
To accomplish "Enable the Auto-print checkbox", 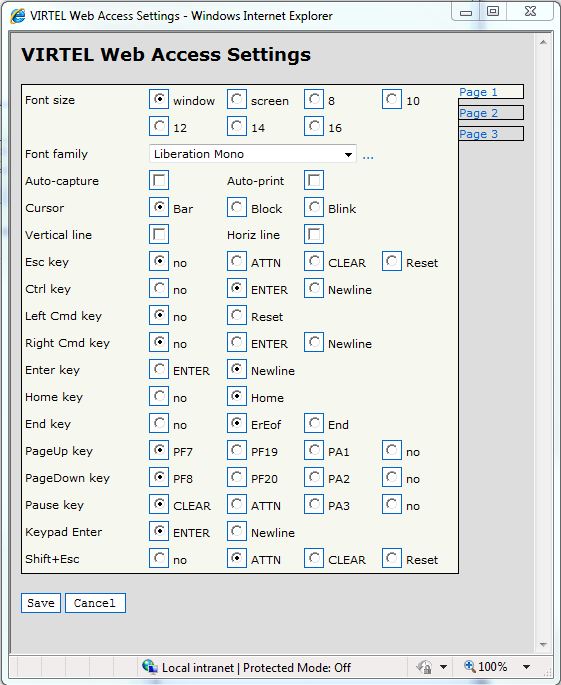I will (x=314, y=180).
